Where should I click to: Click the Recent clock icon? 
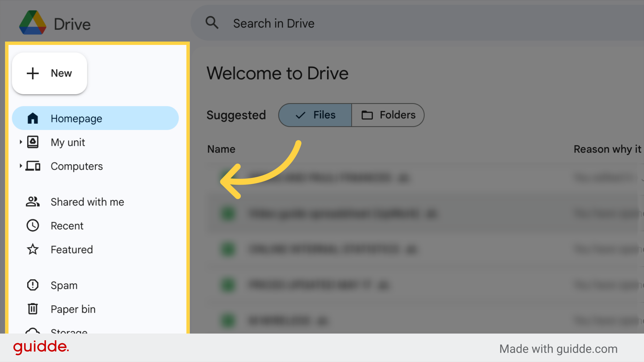pos(33,226)
